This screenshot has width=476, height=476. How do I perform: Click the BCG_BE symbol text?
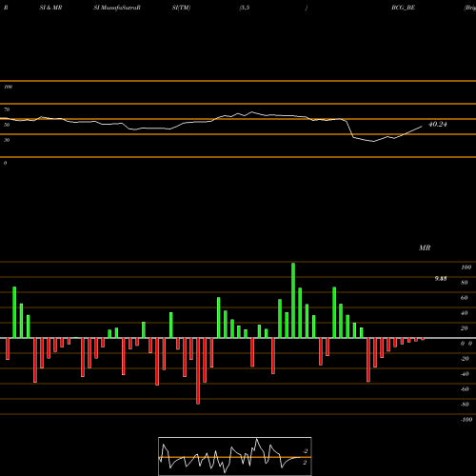[403, 8]
